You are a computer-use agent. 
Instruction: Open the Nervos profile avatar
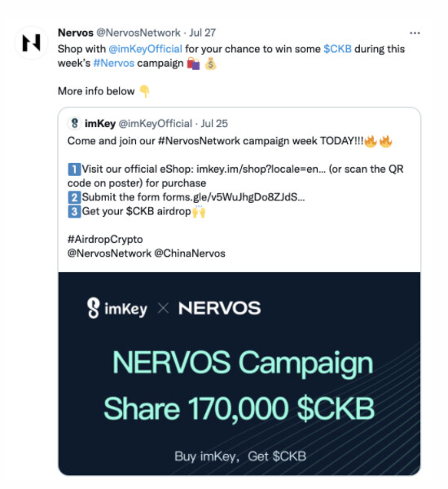(31, 42)
